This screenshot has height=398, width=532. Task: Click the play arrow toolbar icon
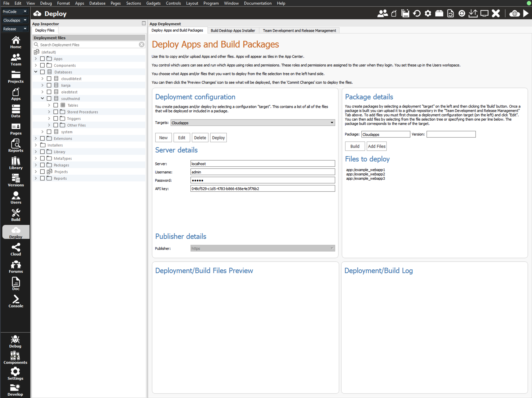click(526, 13)
